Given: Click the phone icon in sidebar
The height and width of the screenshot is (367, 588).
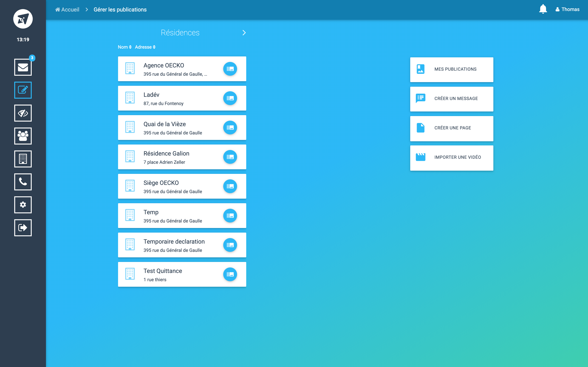Looking at the screenshot, I should point(23,182).
